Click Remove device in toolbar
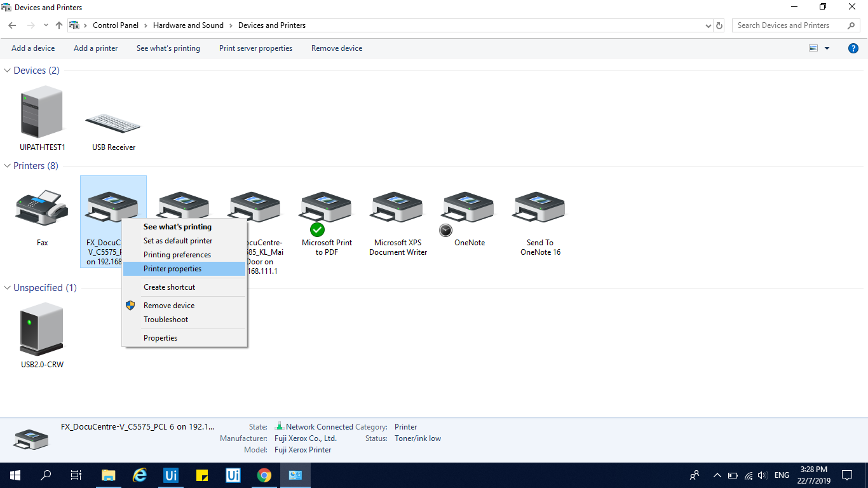 click(x=337, y=48)
